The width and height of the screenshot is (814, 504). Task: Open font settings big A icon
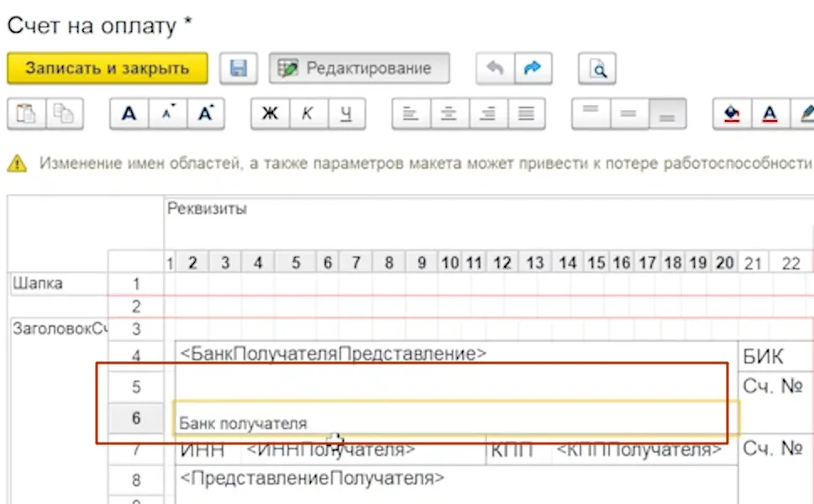[x=129, y=113]
